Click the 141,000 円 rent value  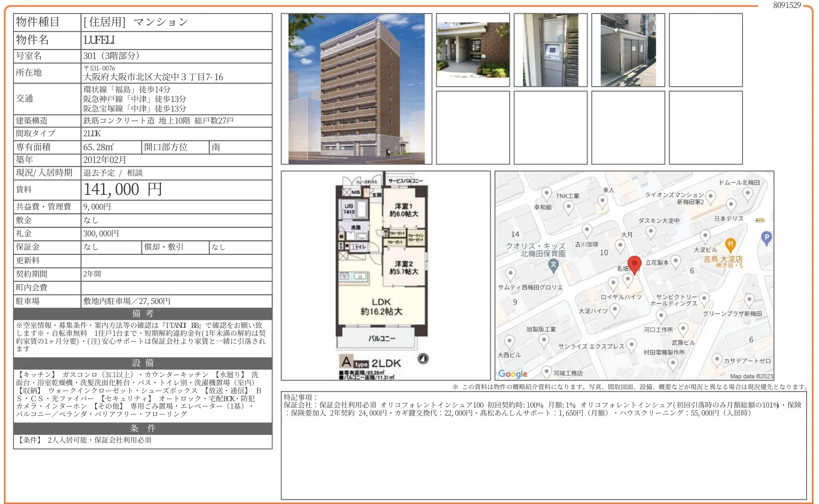pyautogui.click(x=122, y=190)
